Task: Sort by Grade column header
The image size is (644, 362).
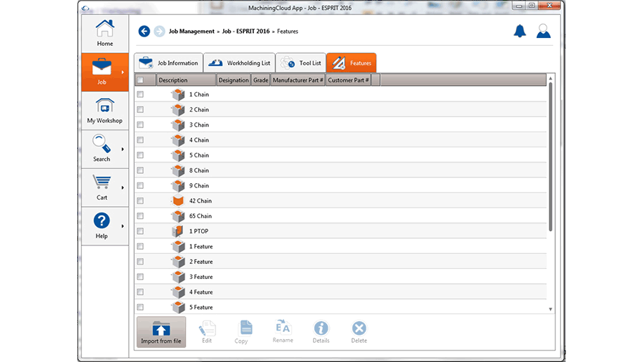Action: [260, 80]
